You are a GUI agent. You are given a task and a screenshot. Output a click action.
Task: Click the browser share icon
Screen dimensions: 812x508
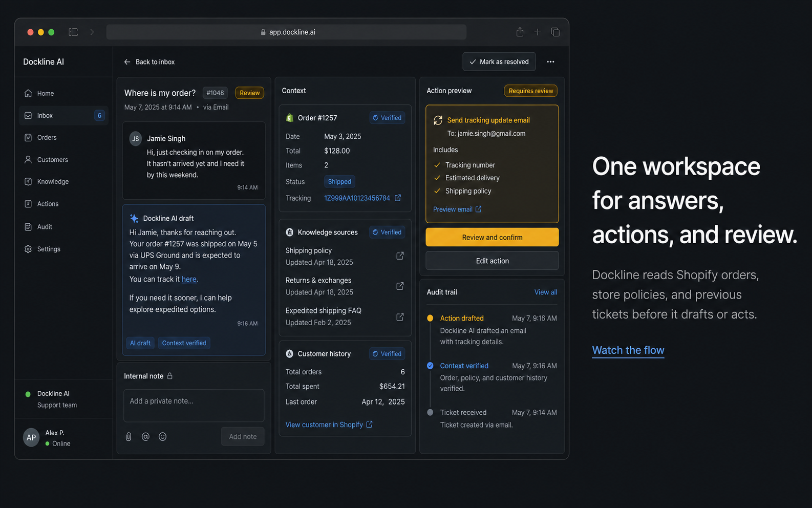tap(520, 32)
